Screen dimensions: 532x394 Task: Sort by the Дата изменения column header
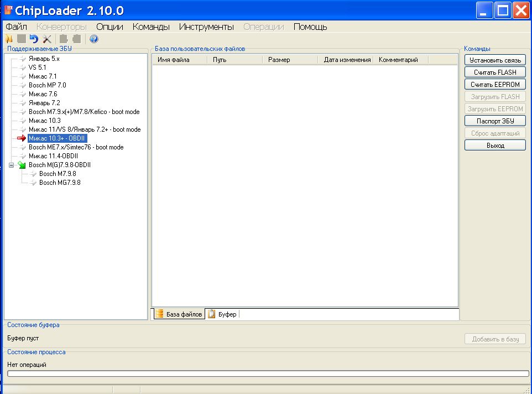346,60
